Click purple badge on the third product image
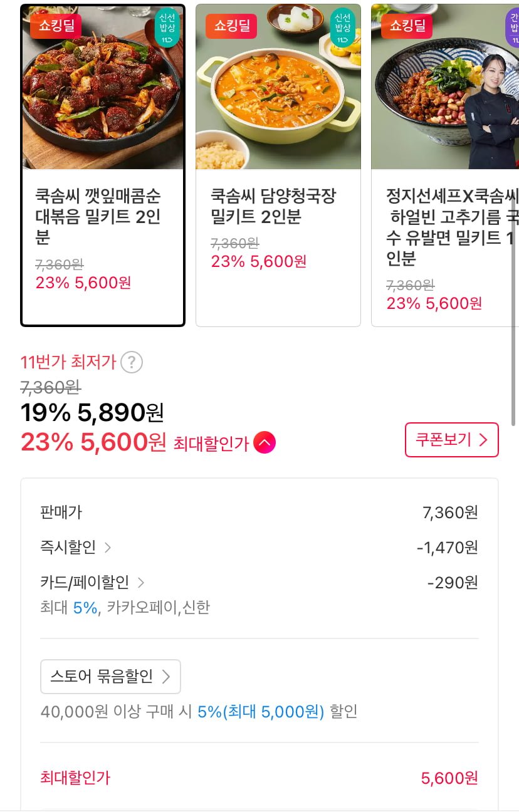519x812 pixels. [x=513, y=28]
